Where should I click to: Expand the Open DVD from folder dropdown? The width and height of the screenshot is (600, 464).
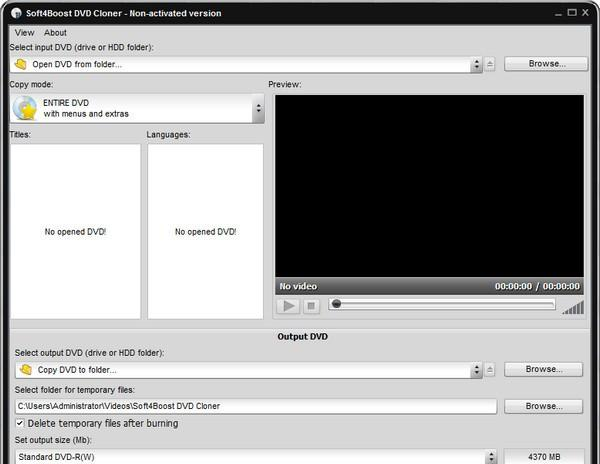click(477, 64)
